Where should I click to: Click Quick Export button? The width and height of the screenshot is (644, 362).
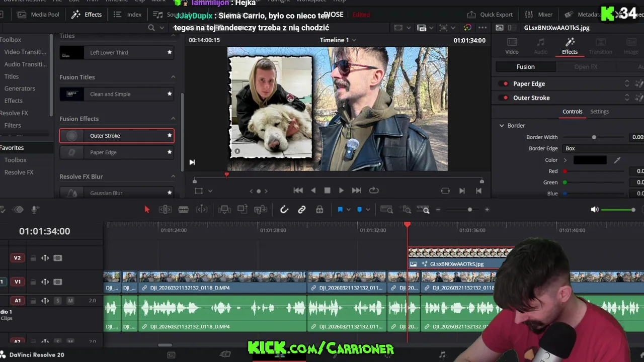490,15
